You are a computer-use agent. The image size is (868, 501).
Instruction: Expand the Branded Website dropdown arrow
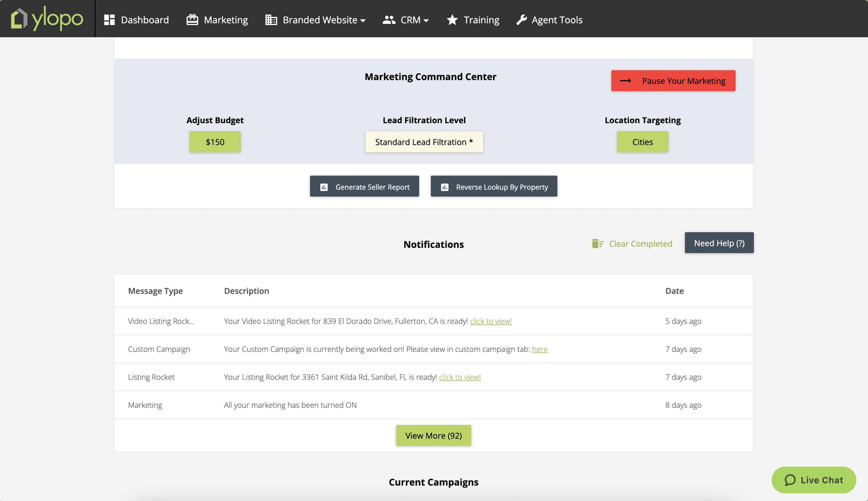coord(363,21)
